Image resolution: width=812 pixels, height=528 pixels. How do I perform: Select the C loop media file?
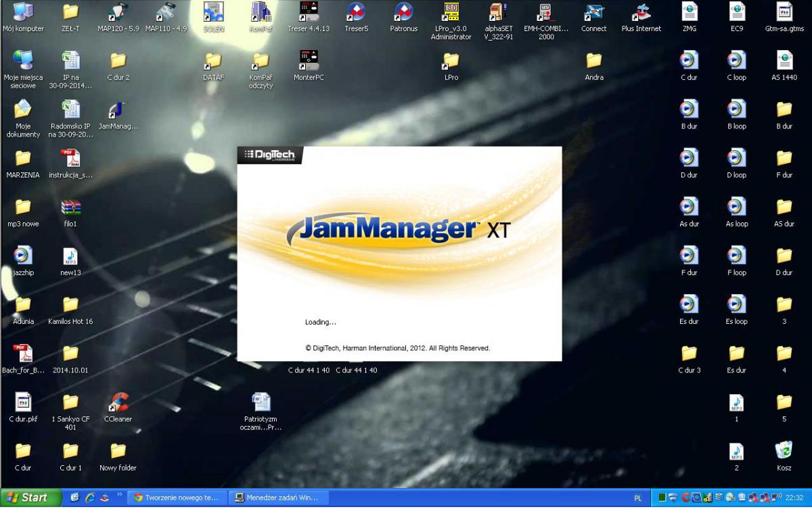click(x=736, y=66)
